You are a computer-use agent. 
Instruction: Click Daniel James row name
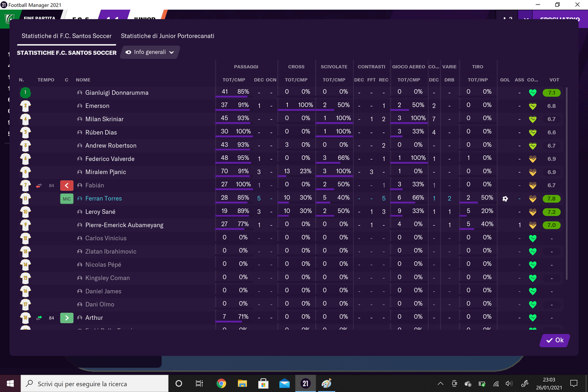tap(103, 291)
